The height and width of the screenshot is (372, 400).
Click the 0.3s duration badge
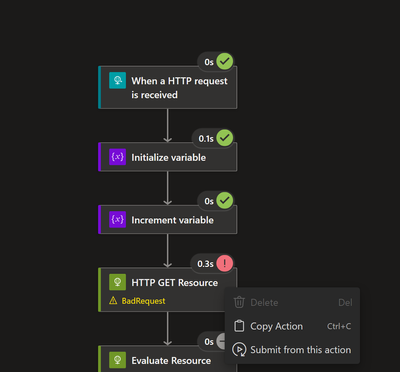tap(205, 264)
